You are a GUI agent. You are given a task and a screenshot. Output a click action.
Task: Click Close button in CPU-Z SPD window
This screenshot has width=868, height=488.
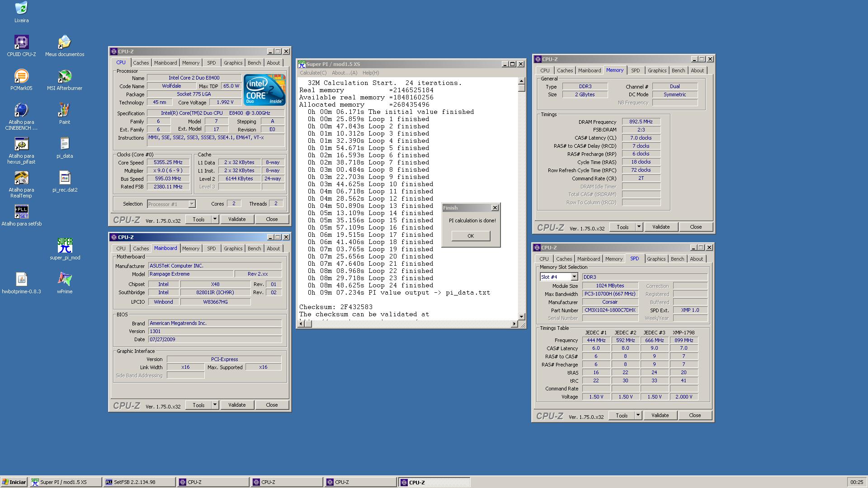[695, 415]
